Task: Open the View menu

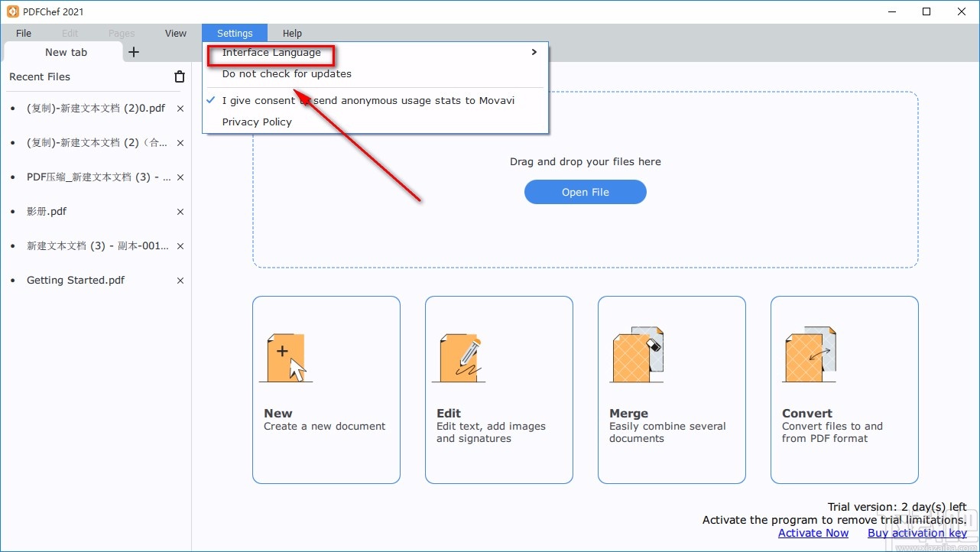Action: click(176, 33)
